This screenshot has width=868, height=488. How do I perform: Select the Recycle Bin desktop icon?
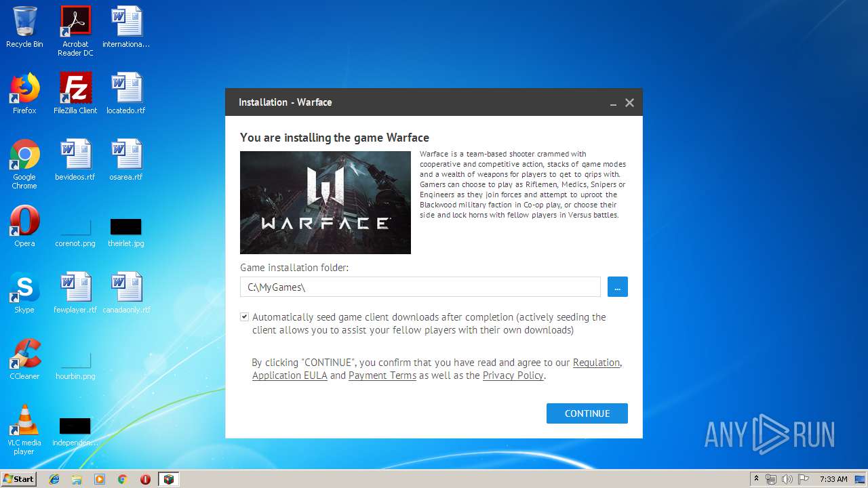pyautogui.click(x=24, y=28)
